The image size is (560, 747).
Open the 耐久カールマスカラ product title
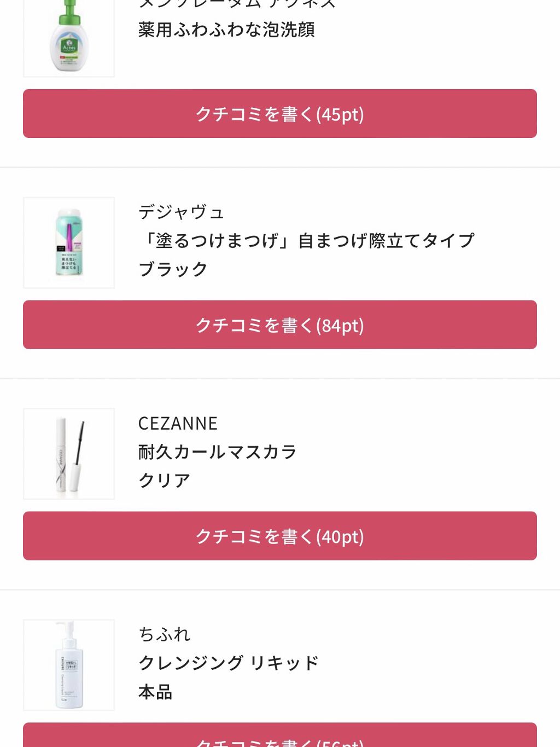click(218, 452)
